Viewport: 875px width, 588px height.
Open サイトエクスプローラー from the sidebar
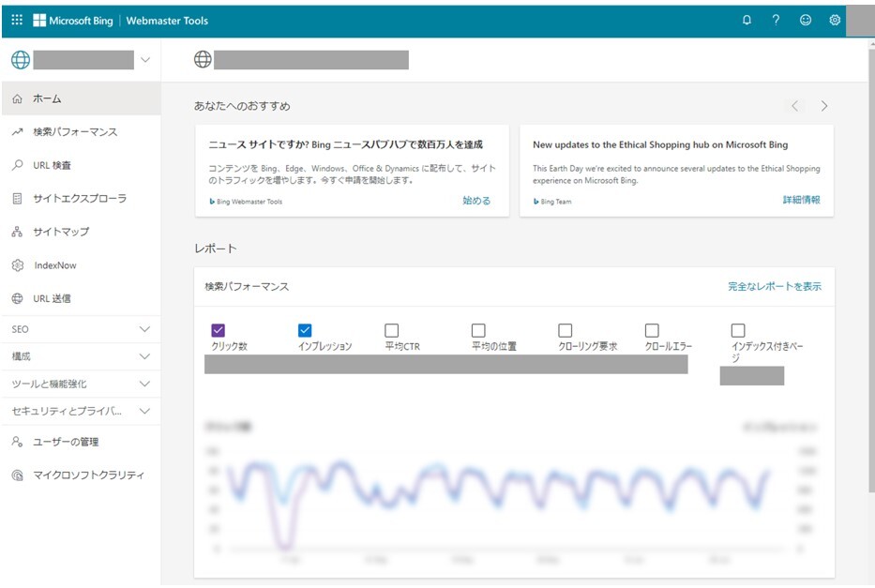tap(79, 199)
